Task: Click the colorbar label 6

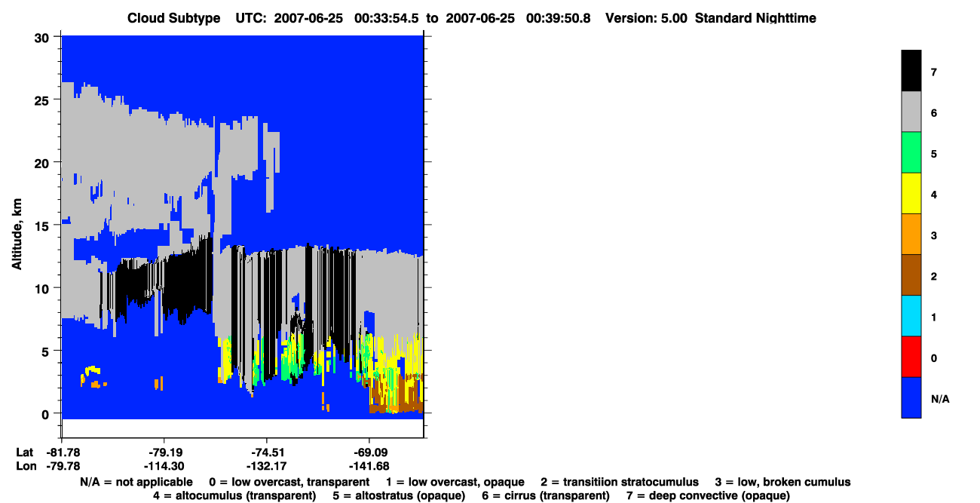Action: (x=933, y=113)
